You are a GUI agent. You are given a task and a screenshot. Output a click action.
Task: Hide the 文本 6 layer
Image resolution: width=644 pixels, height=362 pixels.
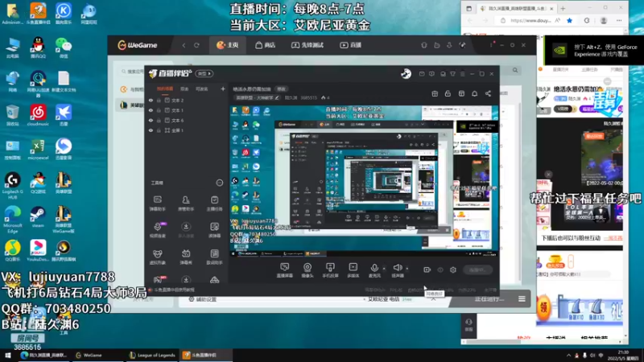(x=151, y=120)
